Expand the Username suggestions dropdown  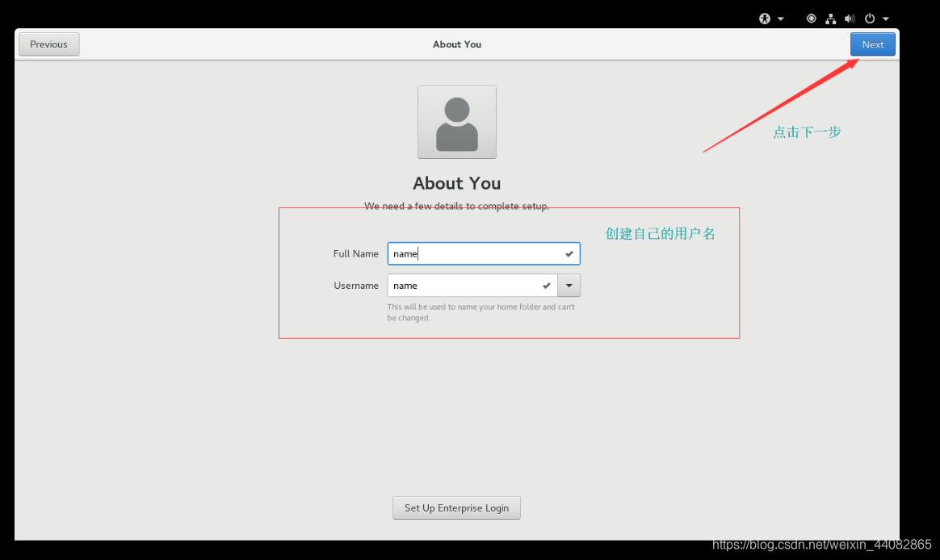[569, 286]
